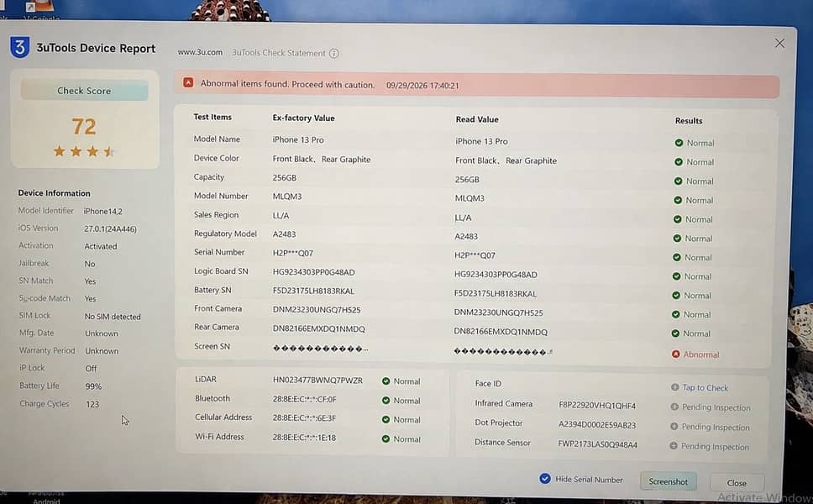
Task: Click the green check icon for Sales Region
Action: pos(677,219)
